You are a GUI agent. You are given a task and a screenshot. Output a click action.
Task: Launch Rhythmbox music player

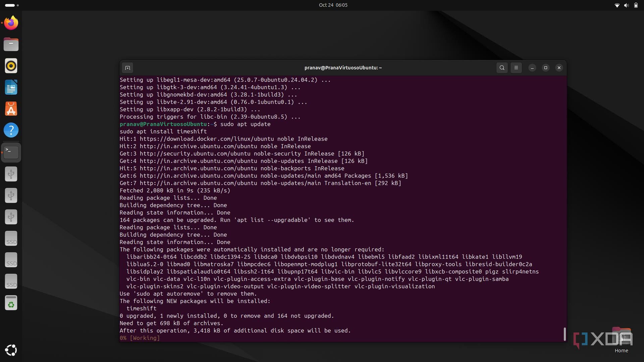(11, 66)
